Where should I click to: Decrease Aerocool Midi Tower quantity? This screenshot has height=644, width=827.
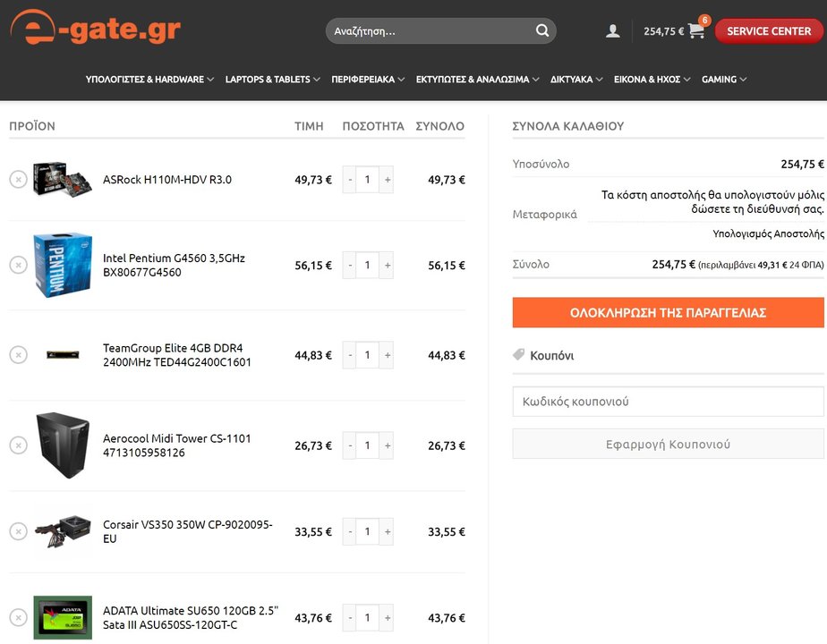[350, 445]
